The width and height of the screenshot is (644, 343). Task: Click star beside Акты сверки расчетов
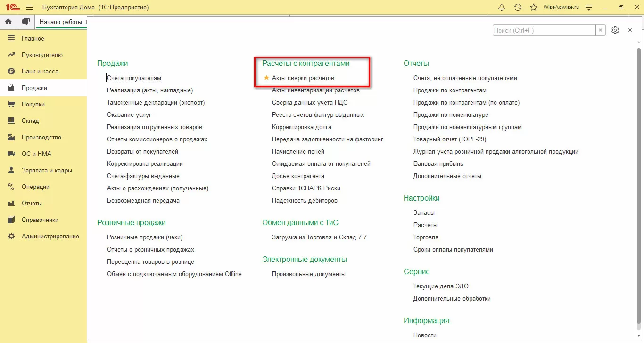tap(266, 78)
